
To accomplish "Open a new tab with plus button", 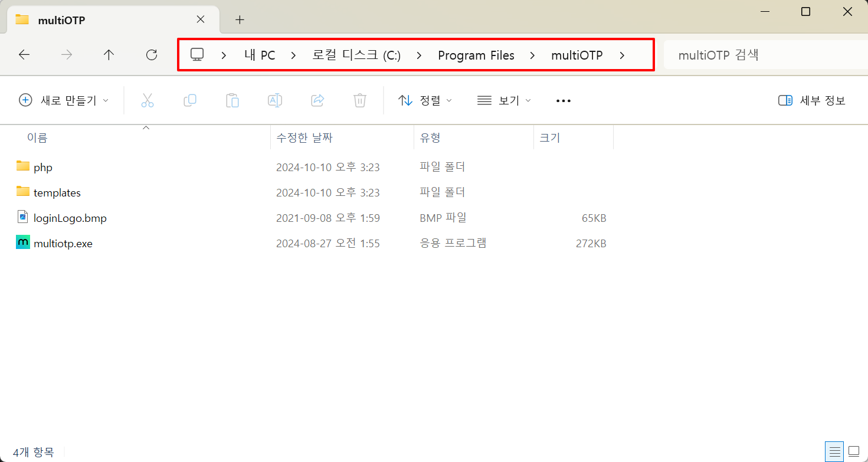I will [x=240, y=19].
